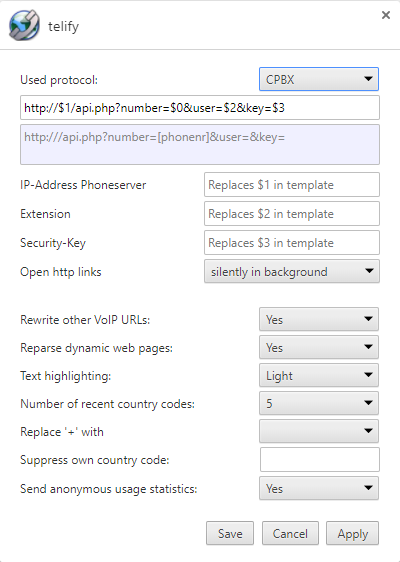Click the telify title text
Image resolution: width=400 pixels, height=562 pixels.
point(63,27)
